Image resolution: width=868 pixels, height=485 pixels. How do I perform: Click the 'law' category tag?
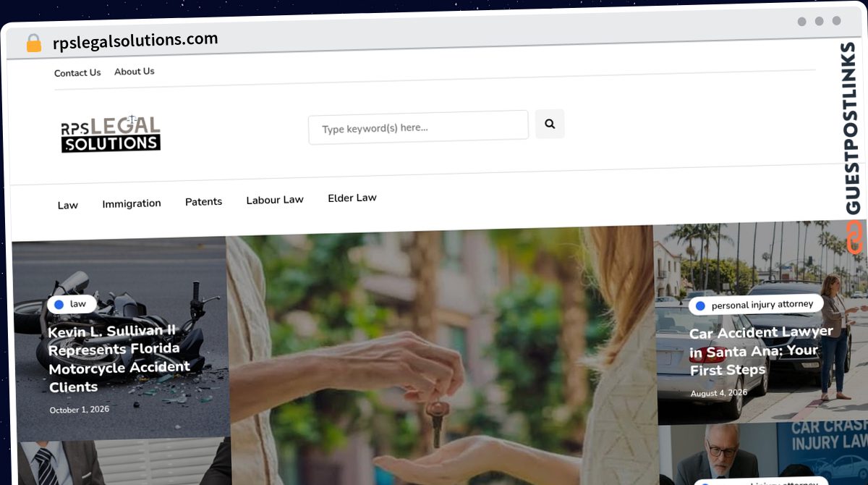tap(72, 304)
